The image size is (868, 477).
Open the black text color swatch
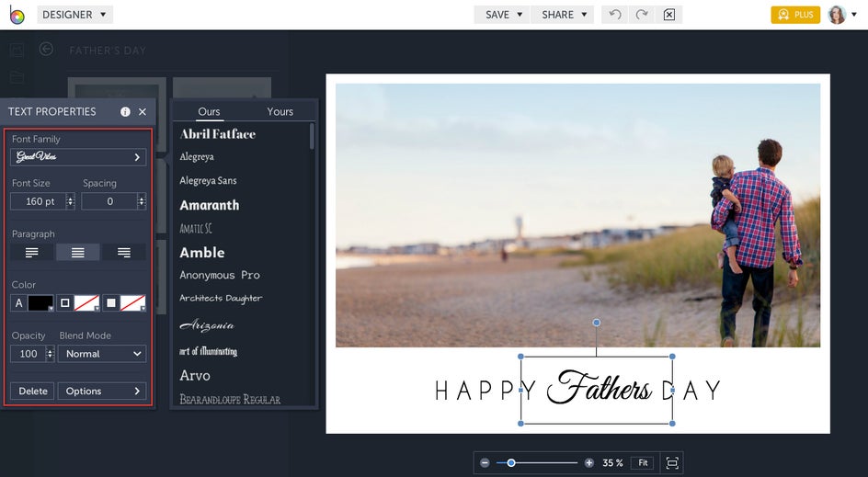point(41,303)
